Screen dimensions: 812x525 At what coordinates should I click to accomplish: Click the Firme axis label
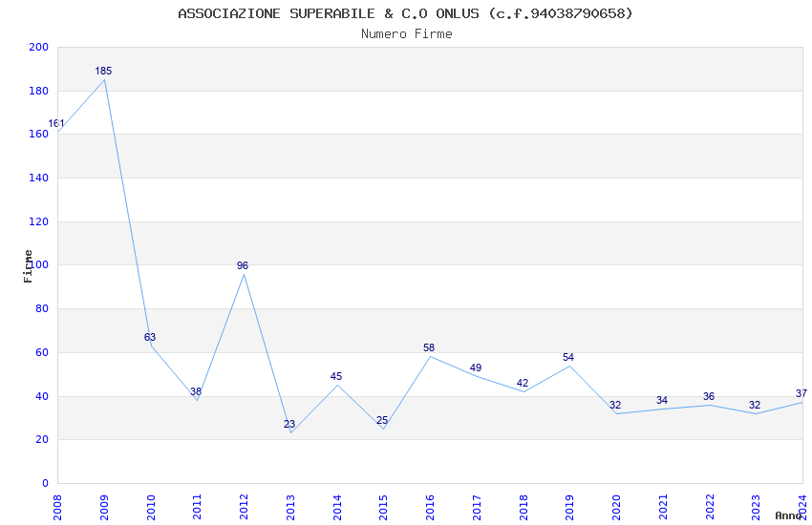[29, 266]
